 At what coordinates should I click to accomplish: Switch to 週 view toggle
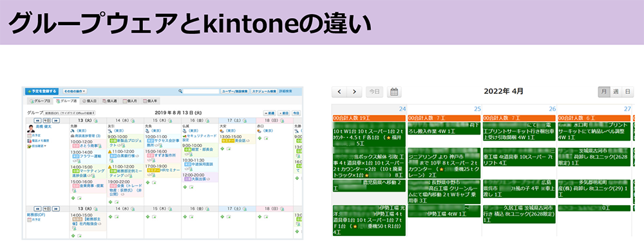click(x=616, y=91)
